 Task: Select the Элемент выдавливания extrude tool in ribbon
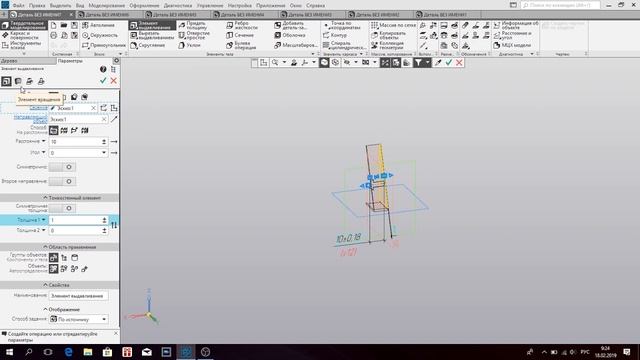click(153, 25)
